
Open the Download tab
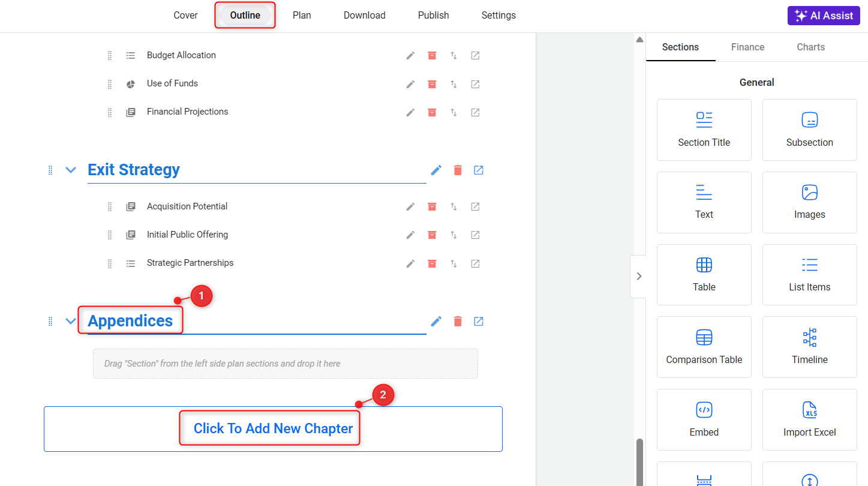[365, 16]
